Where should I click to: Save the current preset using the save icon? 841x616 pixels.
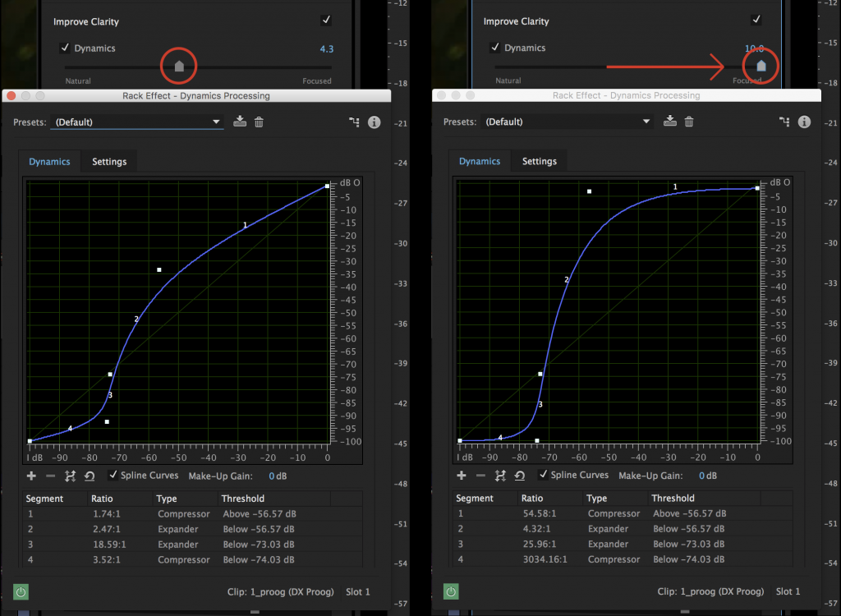239,122
